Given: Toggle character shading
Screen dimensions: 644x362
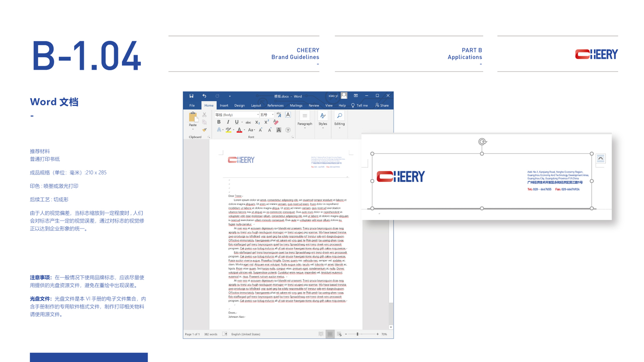Looking at the screenshot, I should pyautogui.click(x=279, y=130).
